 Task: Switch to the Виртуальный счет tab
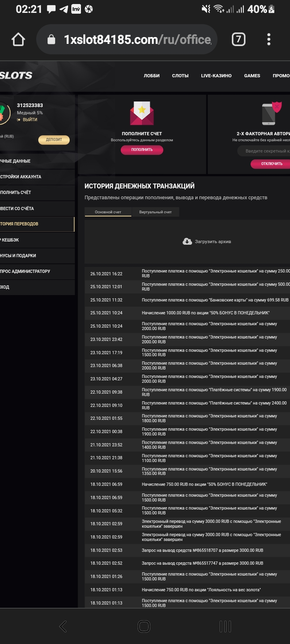155,212
